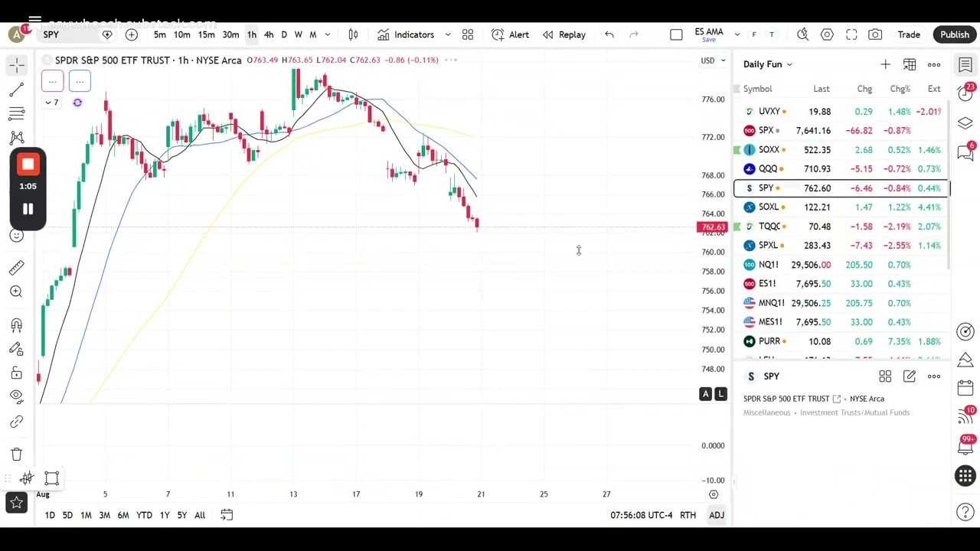This screenshot has height=551, width=980.
Task: Undo the last chart action
Action: point(609,34)
